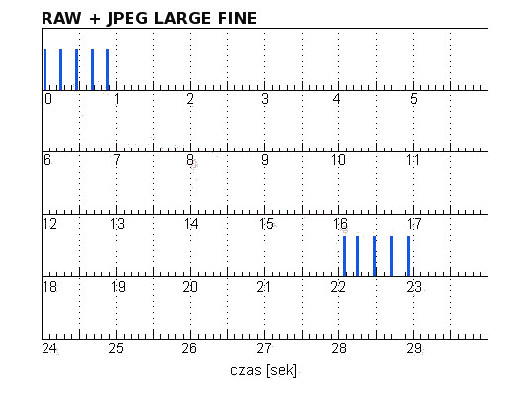Click the axis number 18
Image resolution: width=532 pixels, height=394 pixels.
49,287
